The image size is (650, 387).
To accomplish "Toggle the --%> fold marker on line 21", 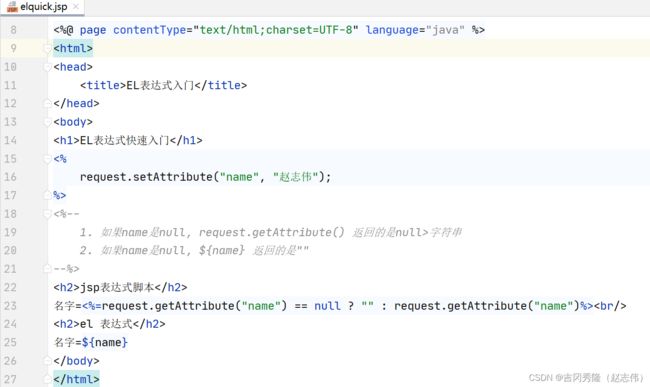I will [47, 269].
